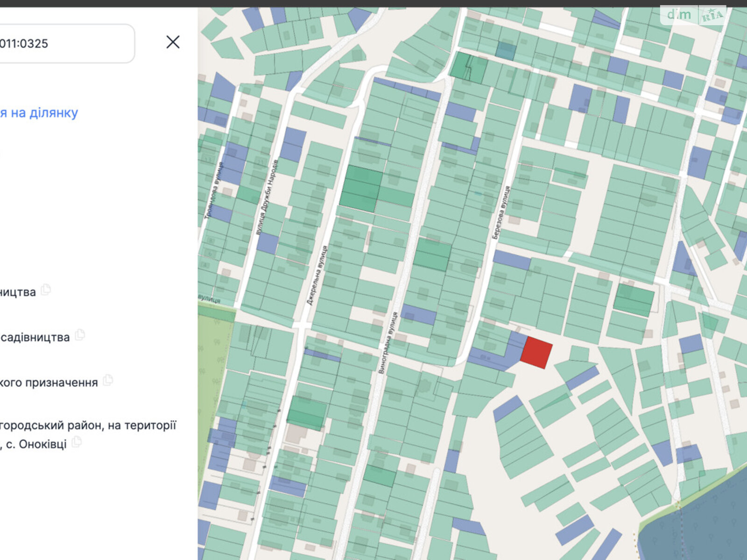Select the red highlighted parcel

(x=536, y=352)
